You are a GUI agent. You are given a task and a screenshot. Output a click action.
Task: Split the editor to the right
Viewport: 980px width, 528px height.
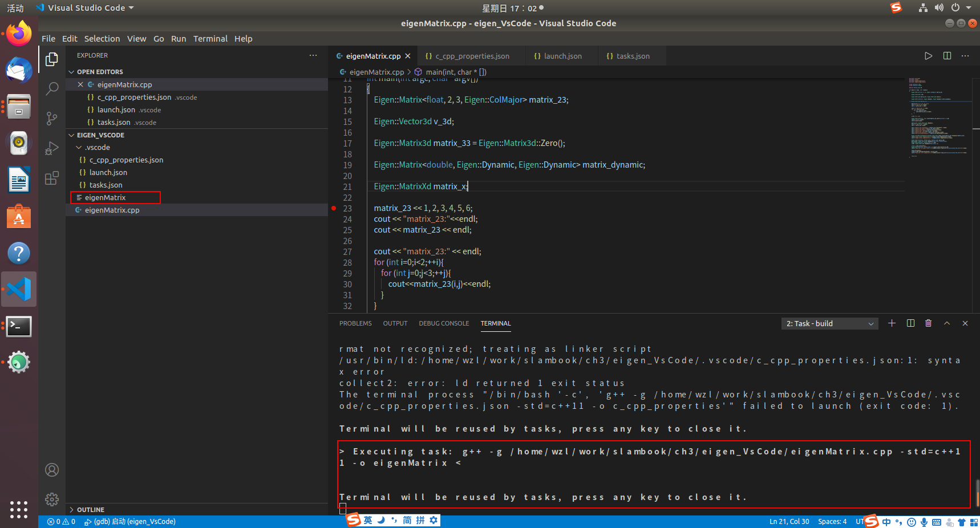[x=947, y=56]
